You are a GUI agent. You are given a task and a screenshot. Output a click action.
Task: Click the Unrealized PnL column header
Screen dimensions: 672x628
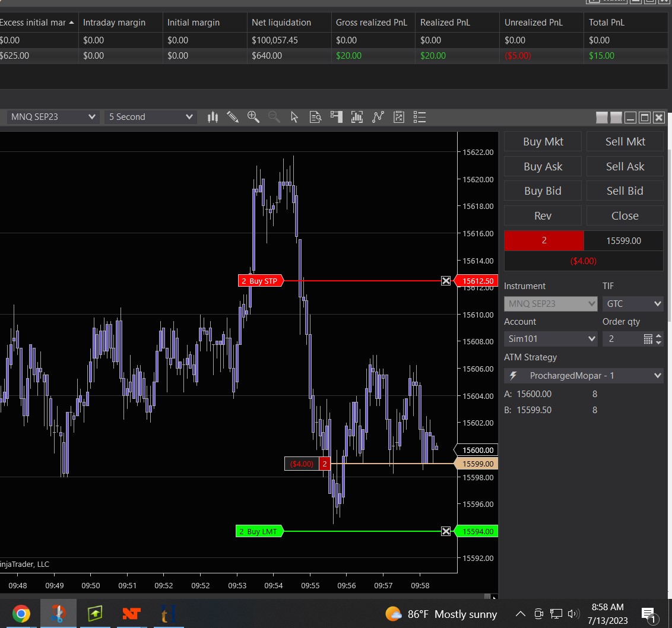click(533, 23)
